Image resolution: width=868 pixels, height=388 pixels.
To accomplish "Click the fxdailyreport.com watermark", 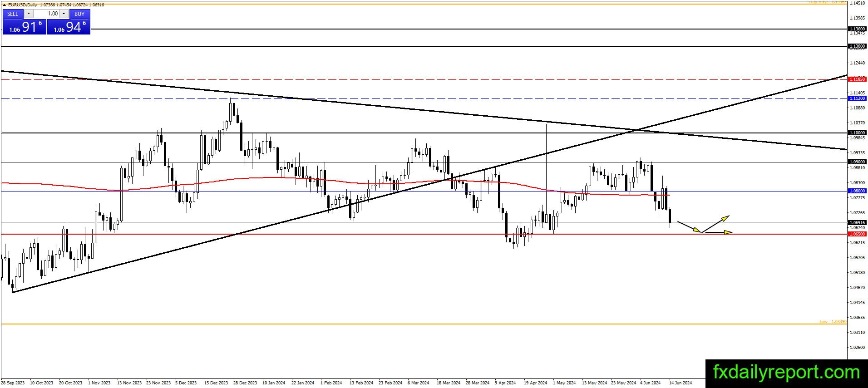I will (x=786, y=373).
